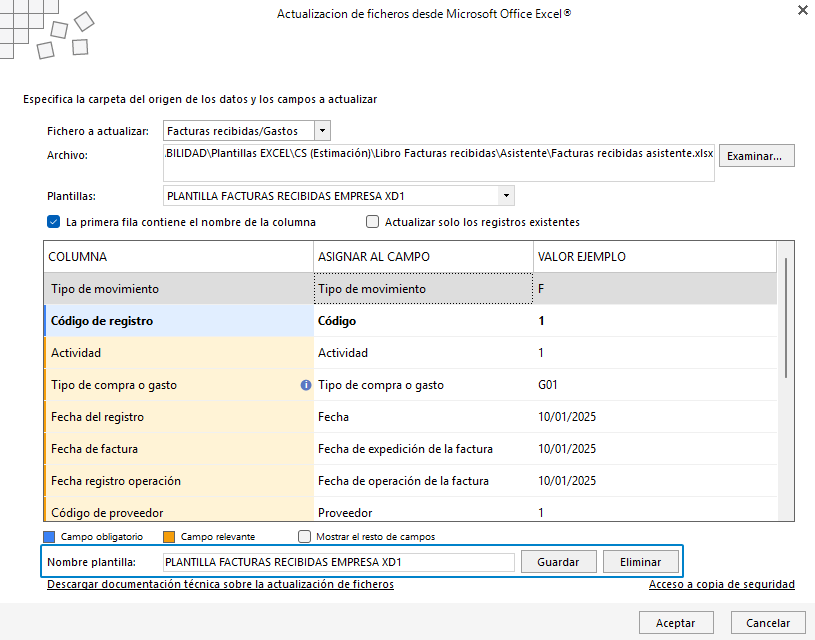815x640 pixels.
Task: Click the example value 'F'
Action: (x=541, y=289)
